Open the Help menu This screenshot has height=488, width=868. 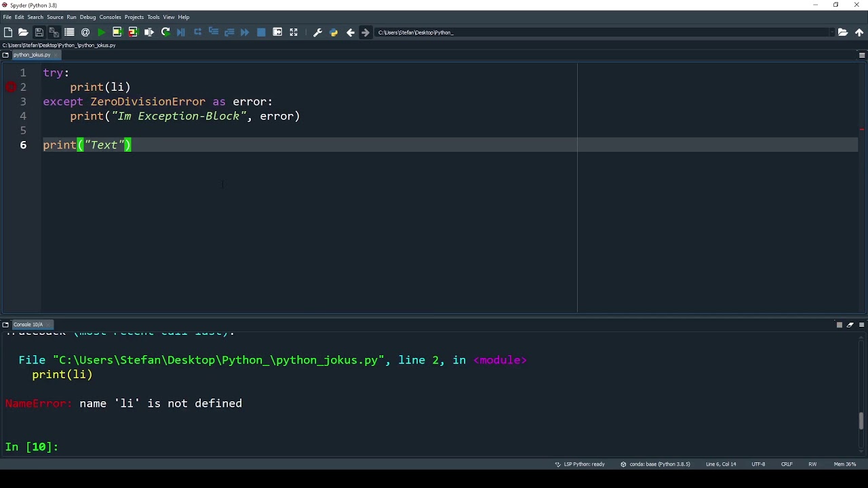183,17
